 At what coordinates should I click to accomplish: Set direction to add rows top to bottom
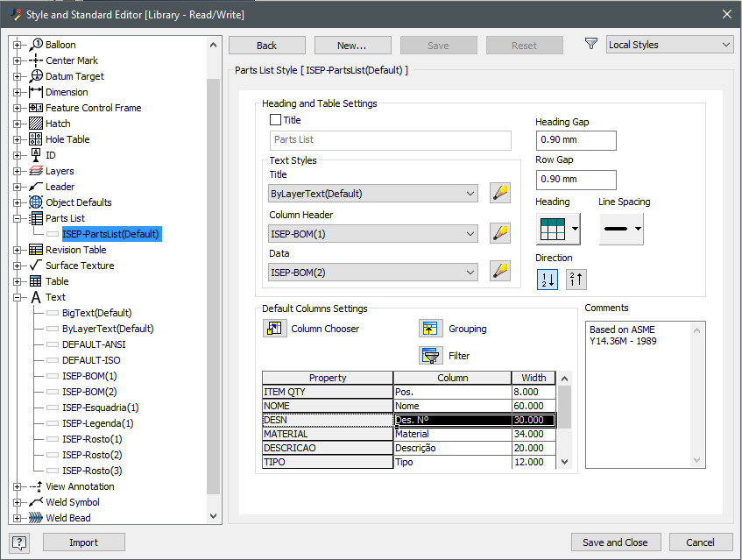click(548, 280)
